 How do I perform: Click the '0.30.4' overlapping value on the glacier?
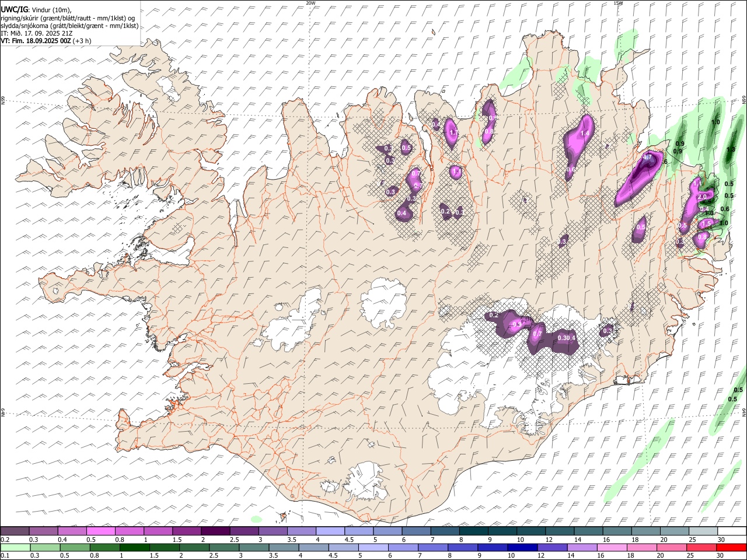(567, 338)
